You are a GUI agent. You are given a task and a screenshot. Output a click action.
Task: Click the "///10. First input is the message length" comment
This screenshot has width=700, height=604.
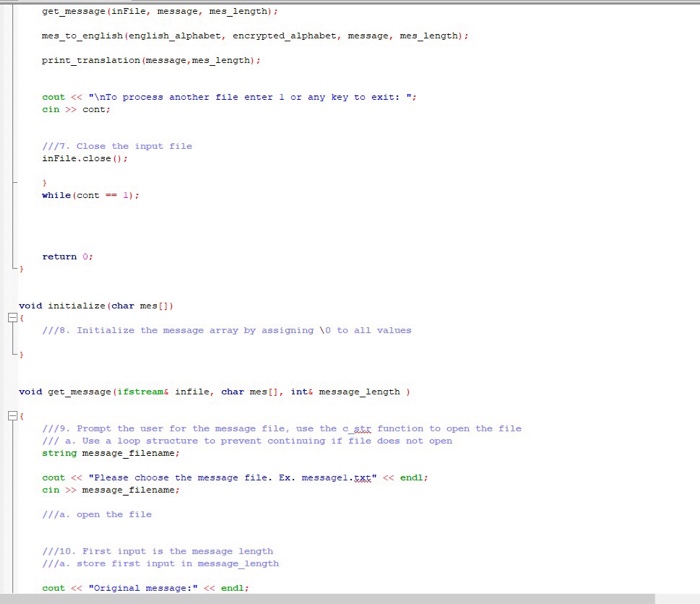click(x=157, y=552)
